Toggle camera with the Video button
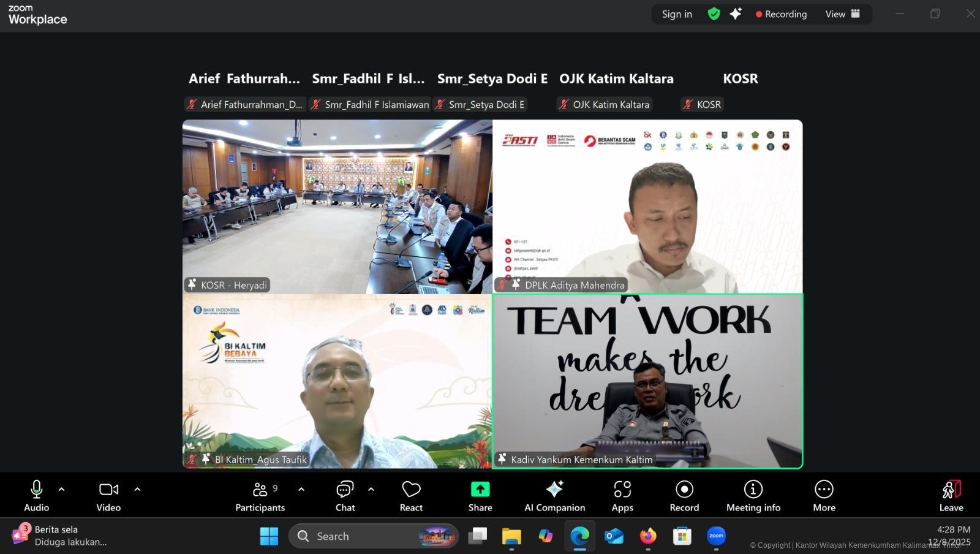 (108, 496)
